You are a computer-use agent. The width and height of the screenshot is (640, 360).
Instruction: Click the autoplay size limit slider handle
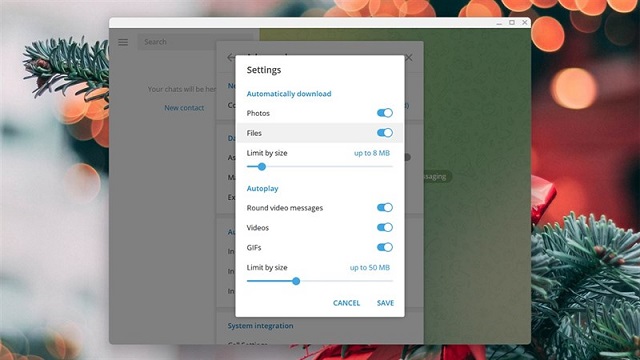[296, 281]
